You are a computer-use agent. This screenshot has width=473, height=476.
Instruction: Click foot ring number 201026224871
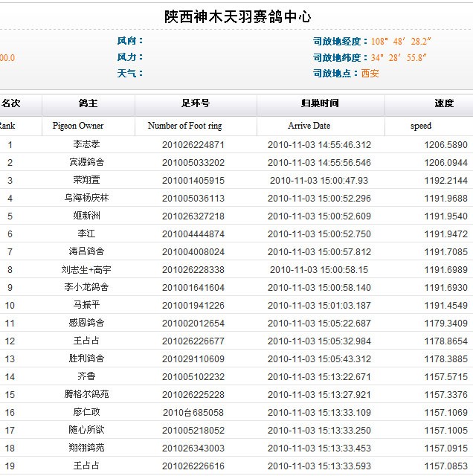193,144
